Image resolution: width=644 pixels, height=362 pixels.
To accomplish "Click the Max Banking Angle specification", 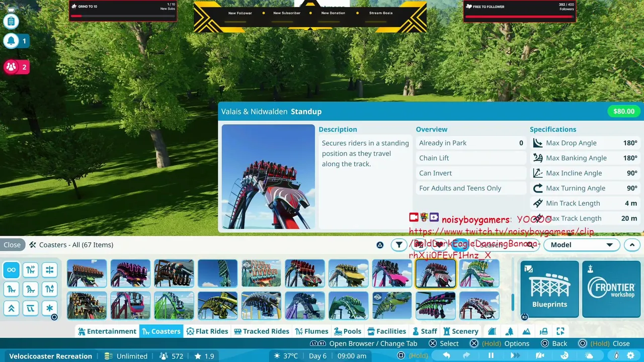I will (x=585, y=158).
